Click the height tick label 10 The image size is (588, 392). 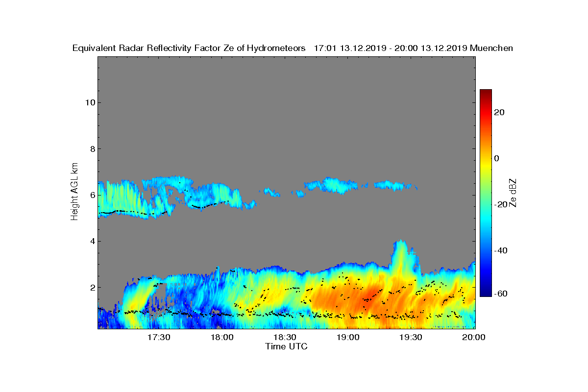(x=89, y=102)
